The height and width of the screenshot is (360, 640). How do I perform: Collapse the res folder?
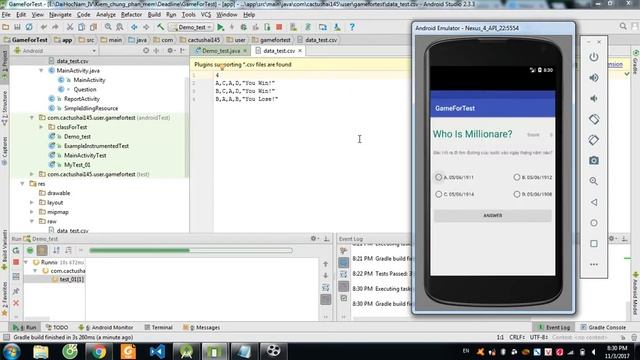22,184
